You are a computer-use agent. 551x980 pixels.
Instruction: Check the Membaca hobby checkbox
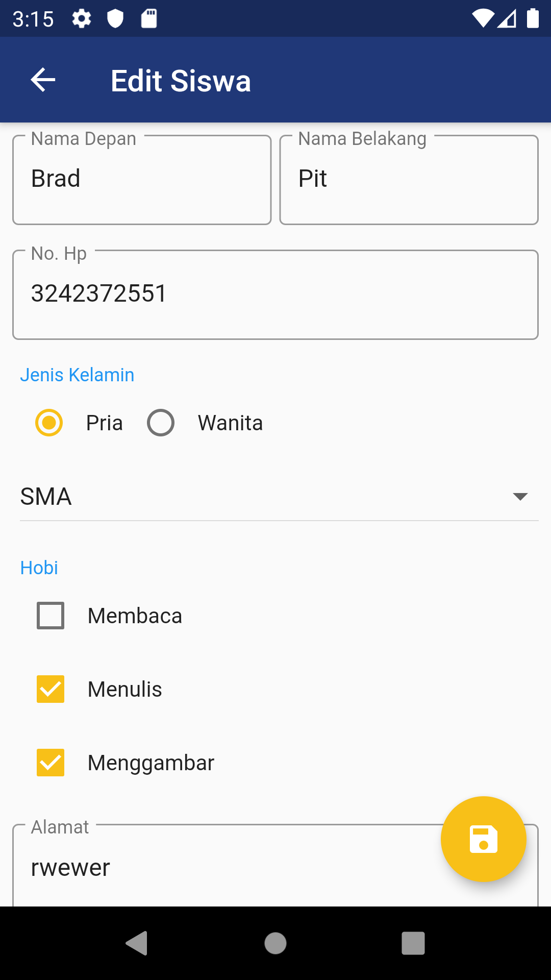pos(51,616)
